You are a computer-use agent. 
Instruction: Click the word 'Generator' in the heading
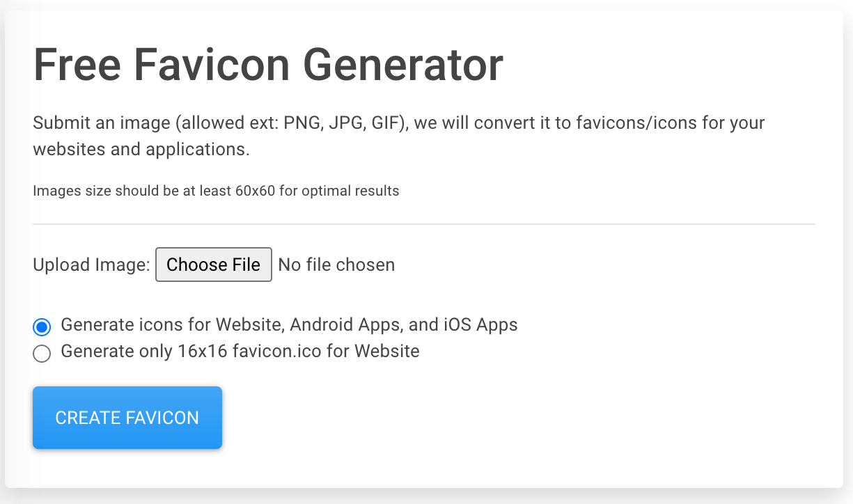coord(403,65)
